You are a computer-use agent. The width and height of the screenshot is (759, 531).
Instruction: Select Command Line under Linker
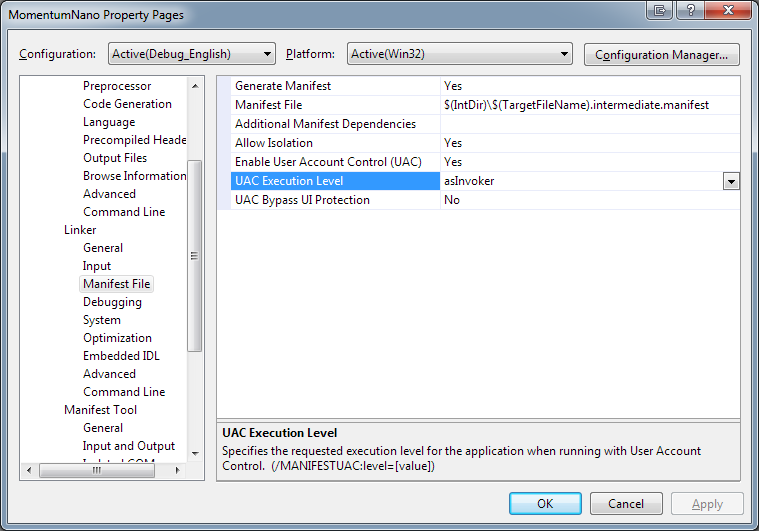click(124, 392)
